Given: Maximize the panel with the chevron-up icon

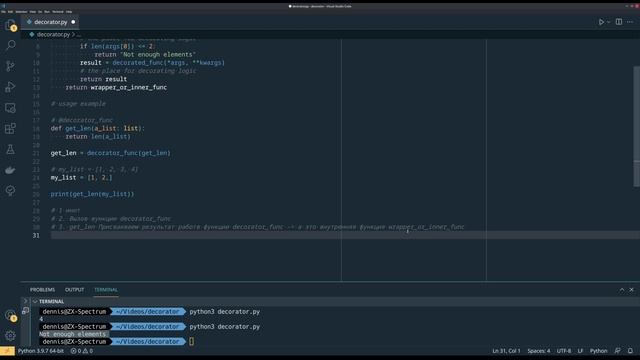Looking at the screenshot, I should pos(622,290).
